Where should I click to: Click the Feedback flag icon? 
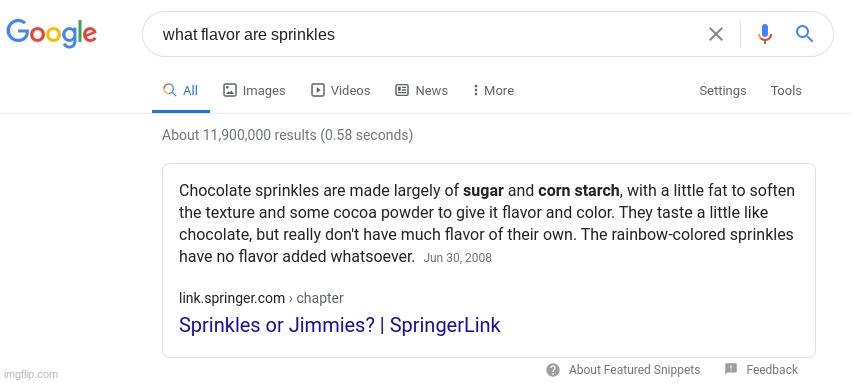tap(731, 369)
